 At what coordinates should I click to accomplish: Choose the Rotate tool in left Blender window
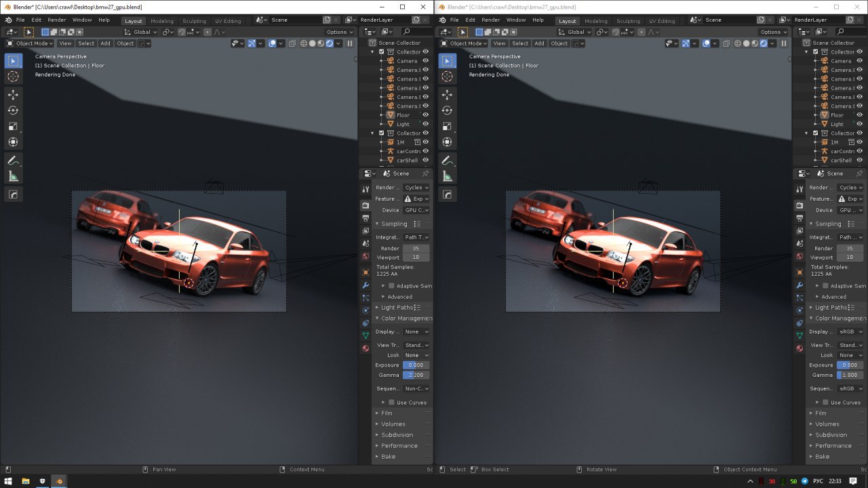(x=13, y=110)
